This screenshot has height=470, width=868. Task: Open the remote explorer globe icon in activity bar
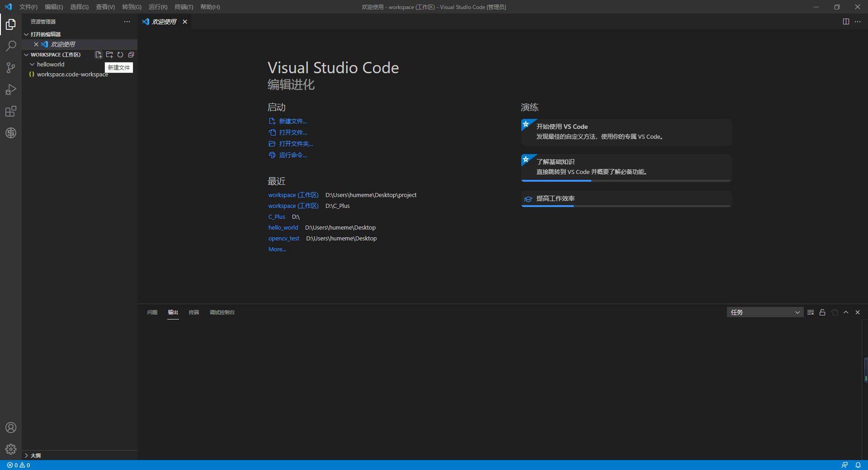click(x=11, y=133)
